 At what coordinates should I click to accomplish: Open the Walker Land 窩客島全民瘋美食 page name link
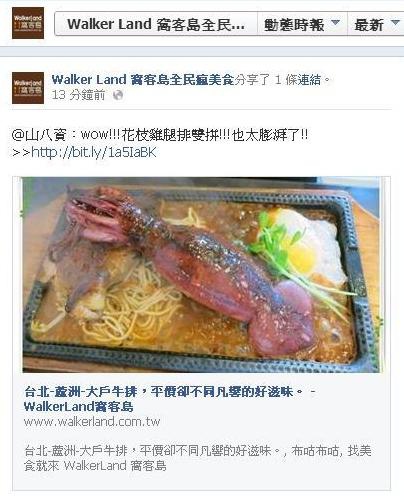click(x=143, y=80)
